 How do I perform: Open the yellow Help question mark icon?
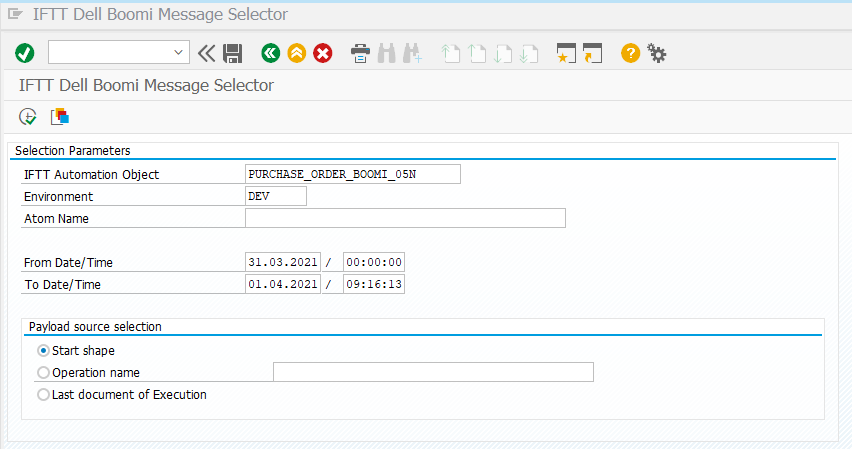coord(630,53)
